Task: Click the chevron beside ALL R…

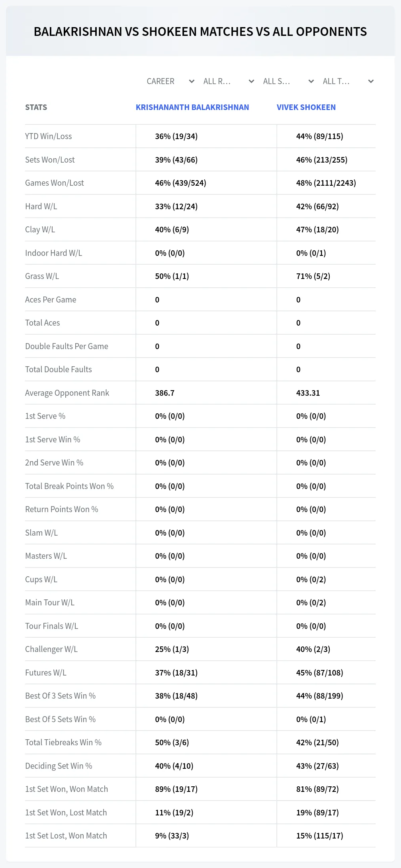Action: 251,81
